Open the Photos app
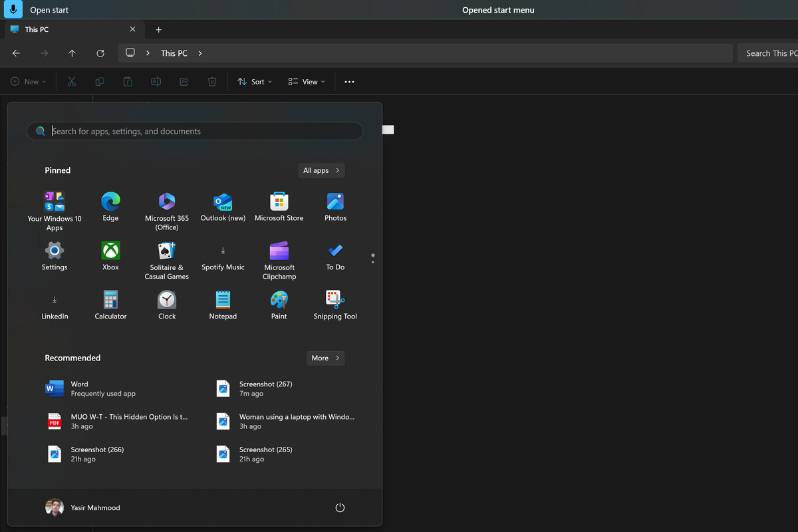Viewport: 798px width, 532px height. point(335,207)
